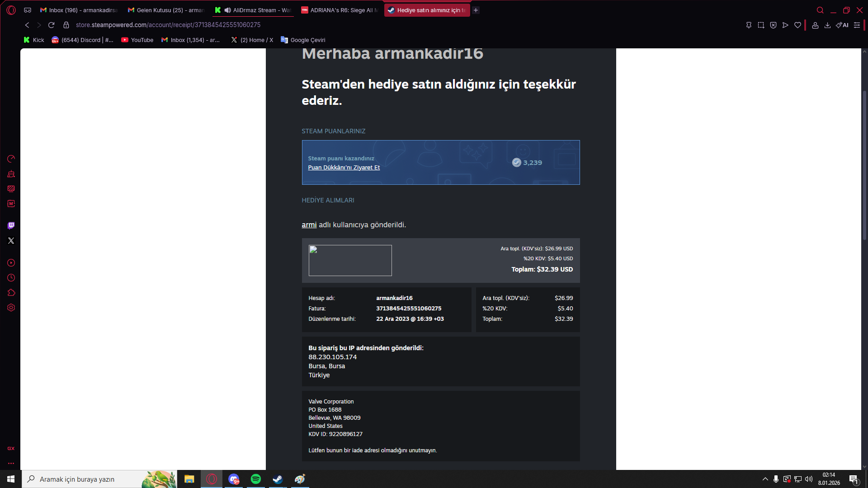868x488 pixels.
Task: Click the send arrow icon in address bar
Action: [x=786, y=25]
